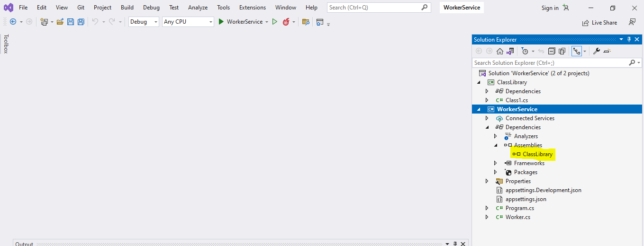Click the Solution Explorer search magnifier icon
This screenshot has height=246, width=644.
[632, 62]
